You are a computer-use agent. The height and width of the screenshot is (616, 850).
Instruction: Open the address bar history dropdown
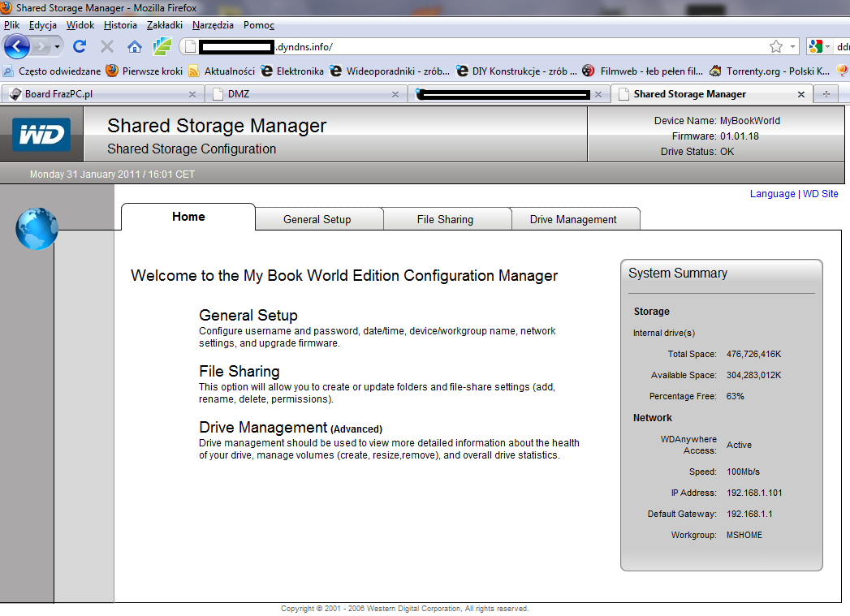coord(792,47)
